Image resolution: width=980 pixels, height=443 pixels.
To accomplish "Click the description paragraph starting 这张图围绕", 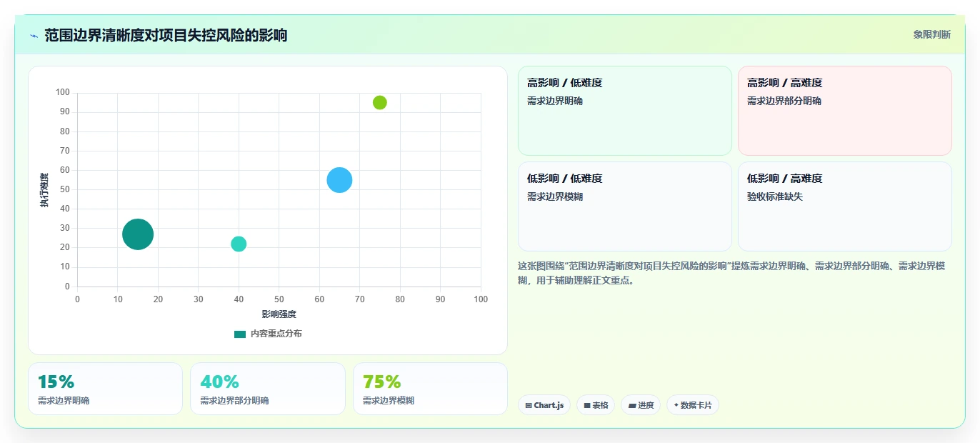I will [x=732, y=273].
